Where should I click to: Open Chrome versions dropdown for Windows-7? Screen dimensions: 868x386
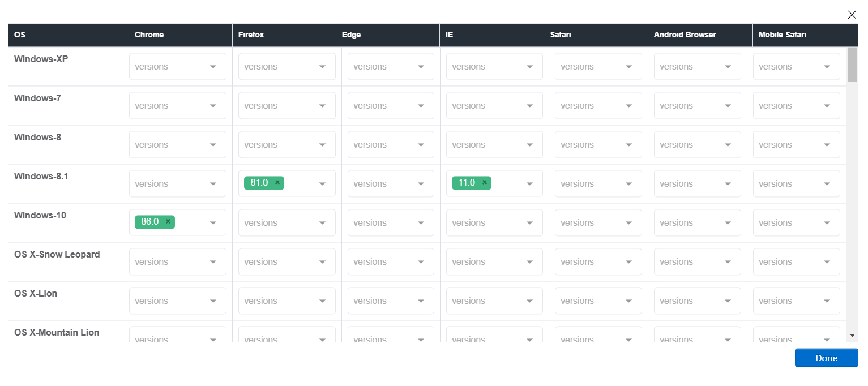[178, 106]
